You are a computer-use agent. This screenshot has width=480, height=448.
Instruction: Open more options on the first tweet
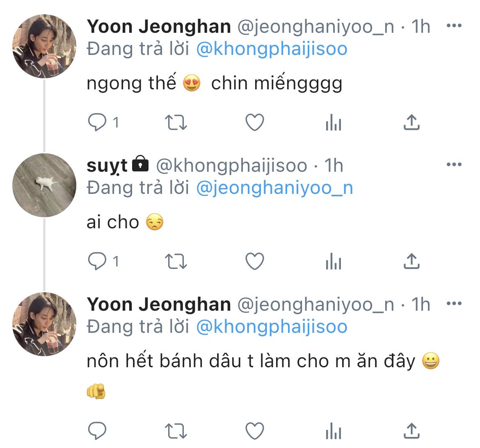[x=454, y=26]
